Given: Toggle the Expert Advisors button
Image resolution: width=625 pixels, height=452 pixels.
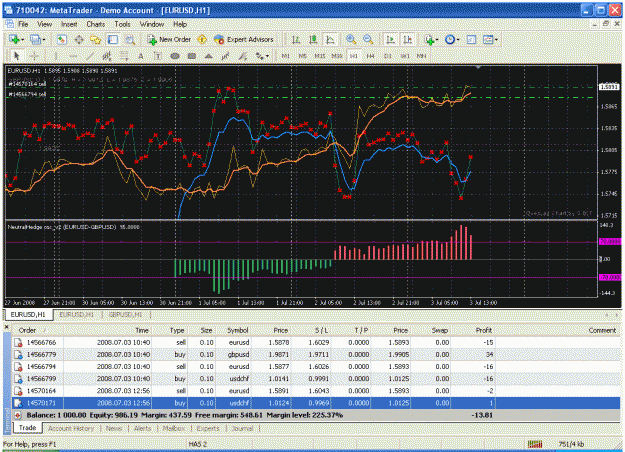Looking at the screenshot, I should pos(244,39).
